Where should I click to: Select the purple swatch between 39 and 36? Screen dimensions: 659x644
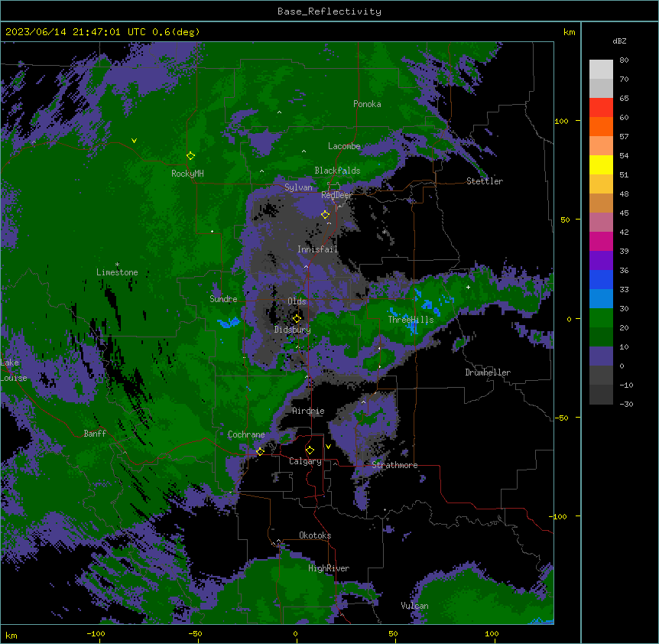point(601,261)
